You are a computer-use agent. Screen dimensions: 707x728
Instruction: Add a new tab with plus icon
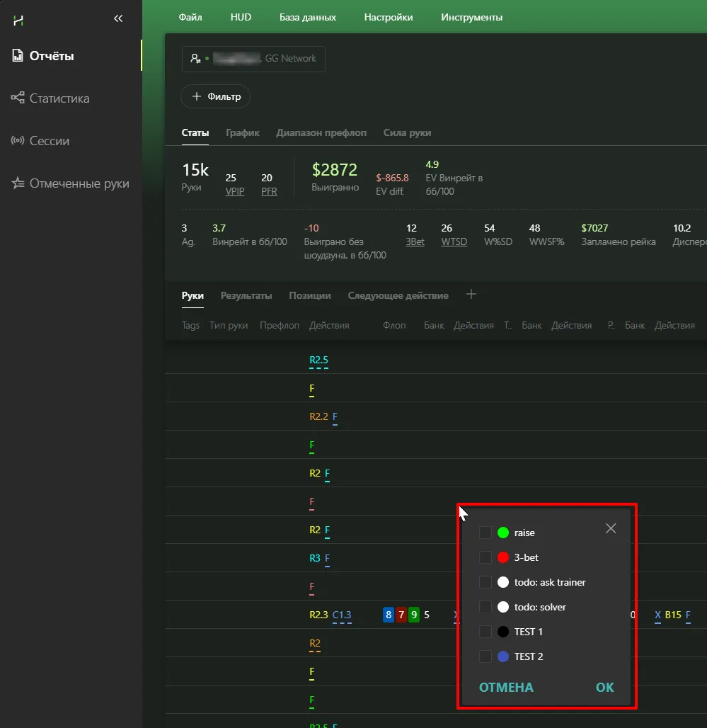(471, 295)
